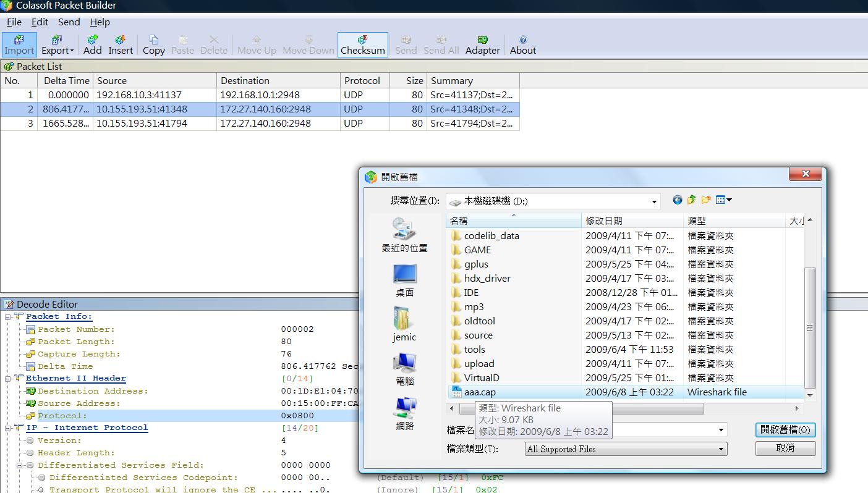Click the Insert packet icon
The width and height of the screenshot is (868, 493).
121,44
